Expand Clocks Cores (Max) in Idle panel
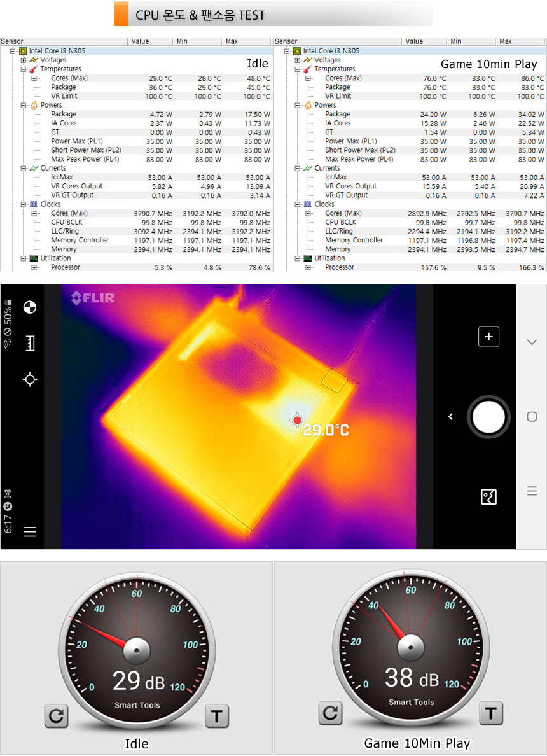 point(34,213)
